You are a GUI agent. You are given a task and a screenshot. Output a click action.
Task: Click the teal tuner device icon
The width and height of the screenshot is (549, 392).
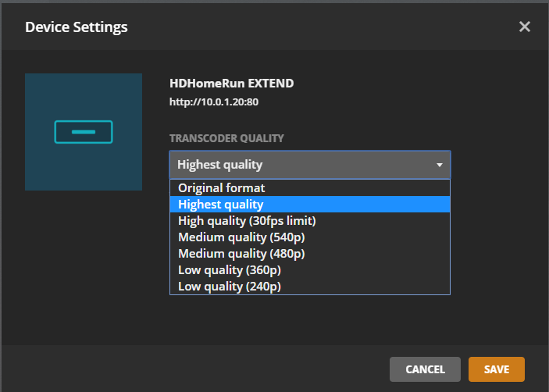(x=84, y=132)
